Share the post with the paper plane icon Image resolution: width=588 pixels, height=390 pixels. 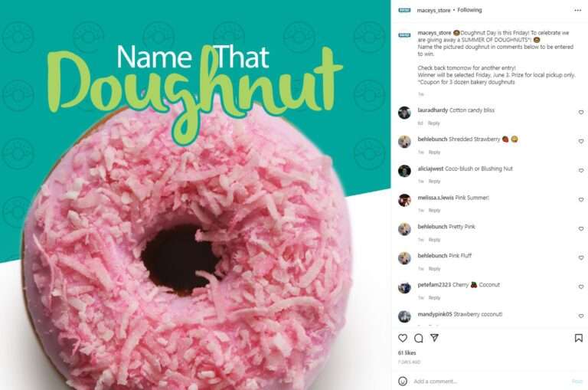coord(434,338)
